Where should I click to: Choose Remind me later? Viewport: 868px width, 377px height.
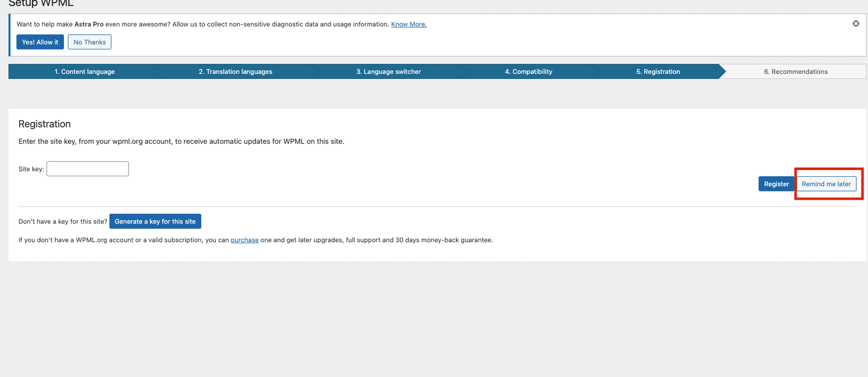[x=826, y=184]
